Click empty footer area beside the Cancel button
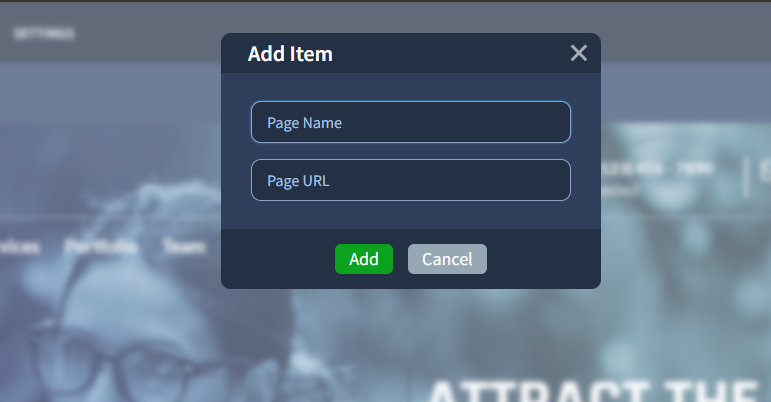The height and width of the screenshot is (402, 771). pos(543,259)
